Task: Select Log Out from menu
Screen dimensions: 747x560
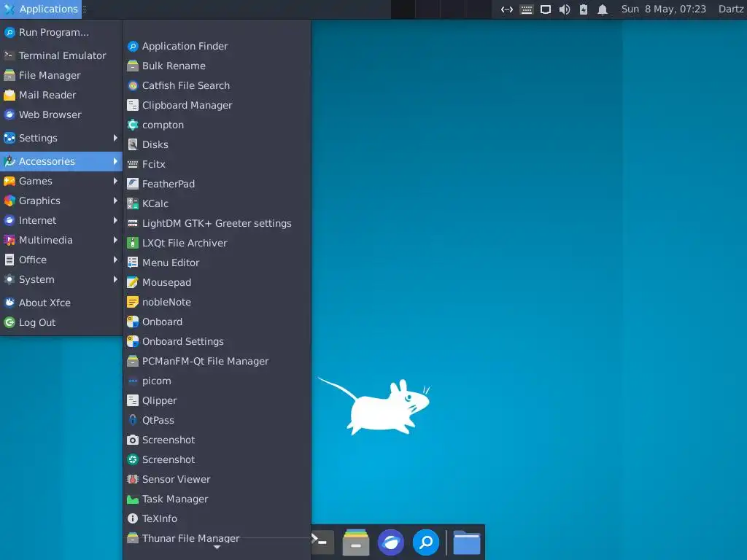Action: coord(61,322)
